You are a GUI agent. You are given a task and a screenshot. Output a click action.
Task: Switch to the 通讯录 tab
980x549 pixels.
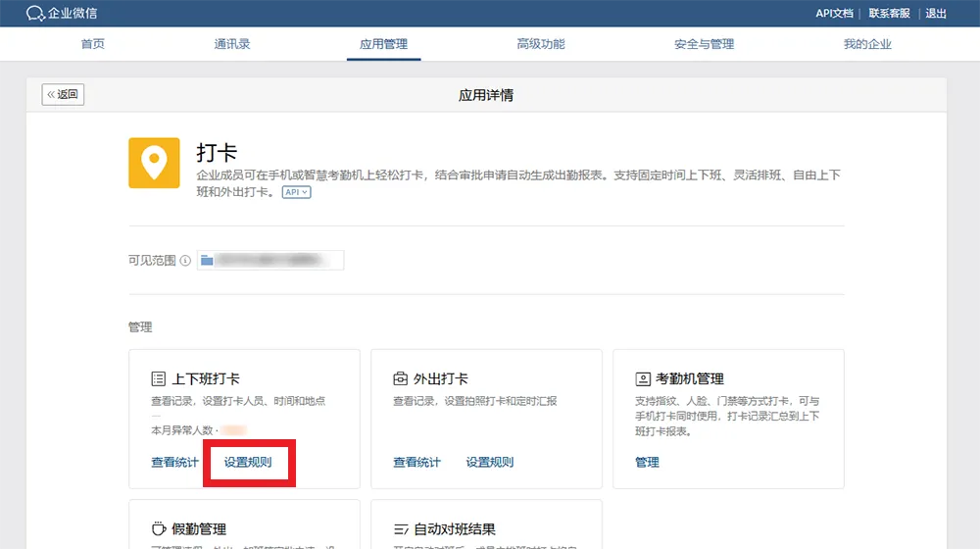pyautogui.click(x=232, y=44)
